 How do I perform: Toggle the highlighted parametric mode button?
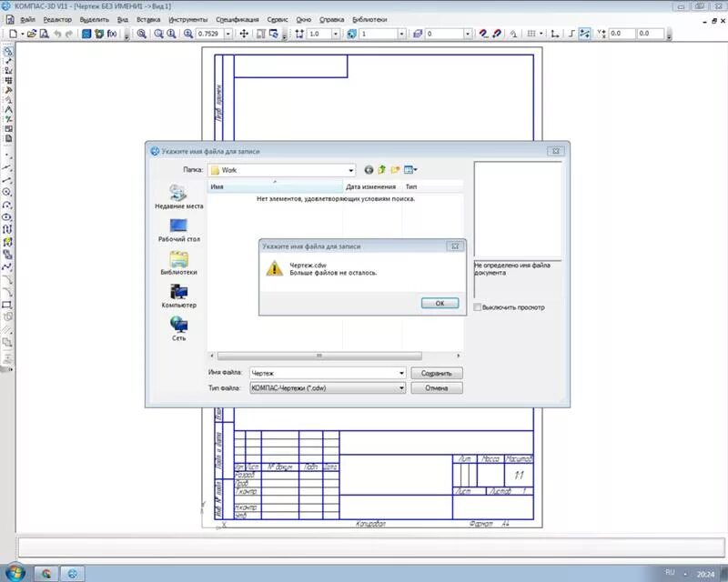pyautogui.click(x=584, y=34)
